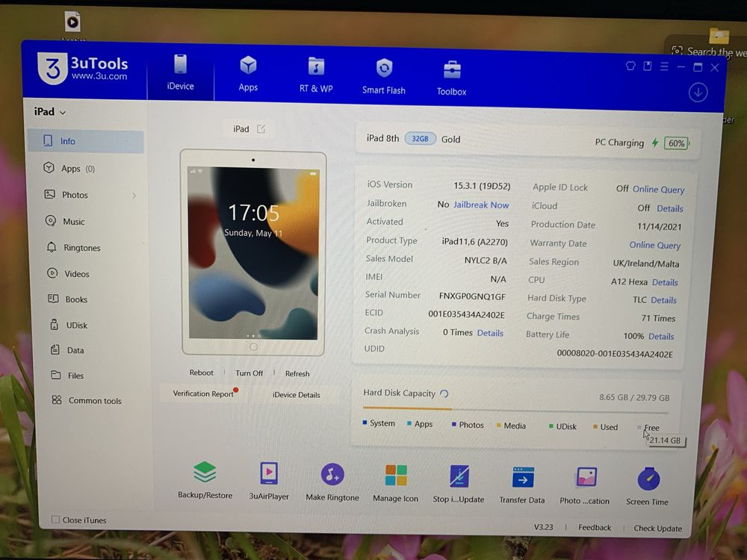Switch to the Apps top tab
The height and width of the screenshot is (560, 747).
pyautogui.click(x=248, y=74)
